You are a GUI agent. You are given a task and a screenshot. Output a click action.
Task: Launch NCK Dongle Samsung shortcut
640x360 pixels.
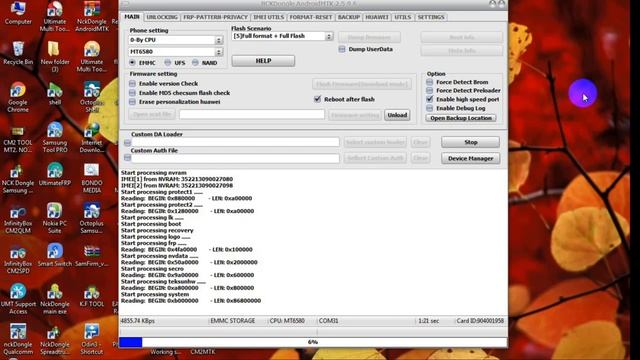tap(18, 178)
